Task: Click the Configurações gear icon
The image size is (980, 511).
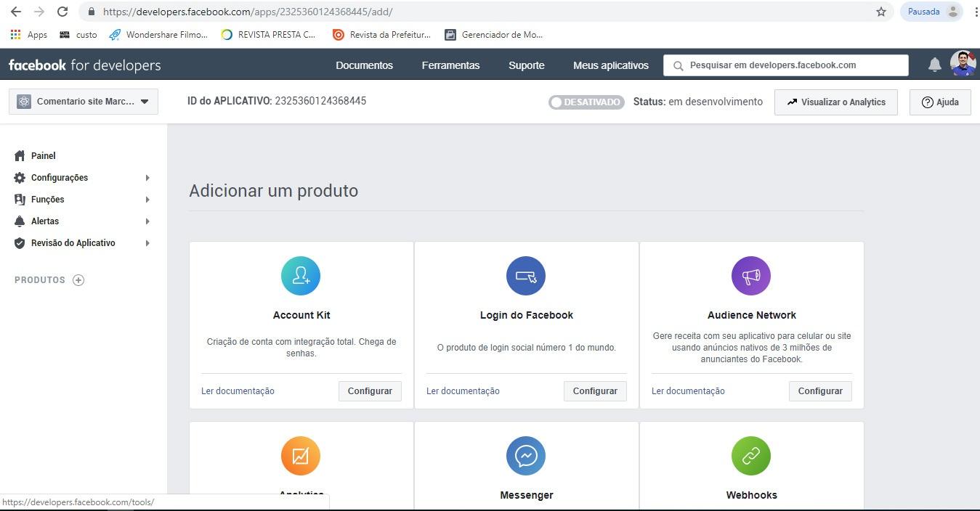Action: (20, 177)
